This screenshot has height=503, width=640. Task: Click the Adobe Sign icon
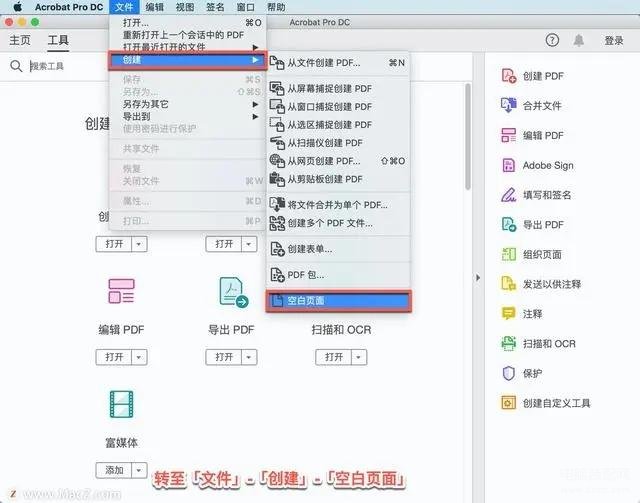click(x=509, y=165)
